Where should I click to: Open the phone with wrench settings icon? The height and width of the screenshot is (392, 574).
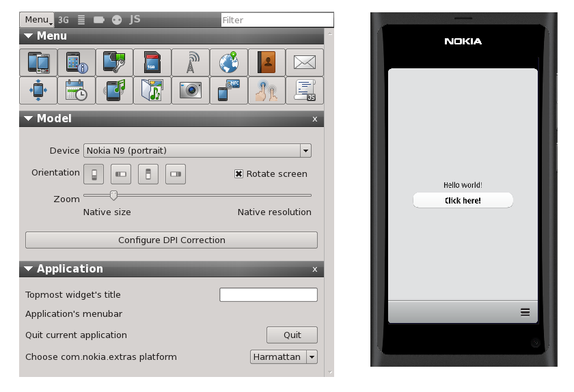115,63
